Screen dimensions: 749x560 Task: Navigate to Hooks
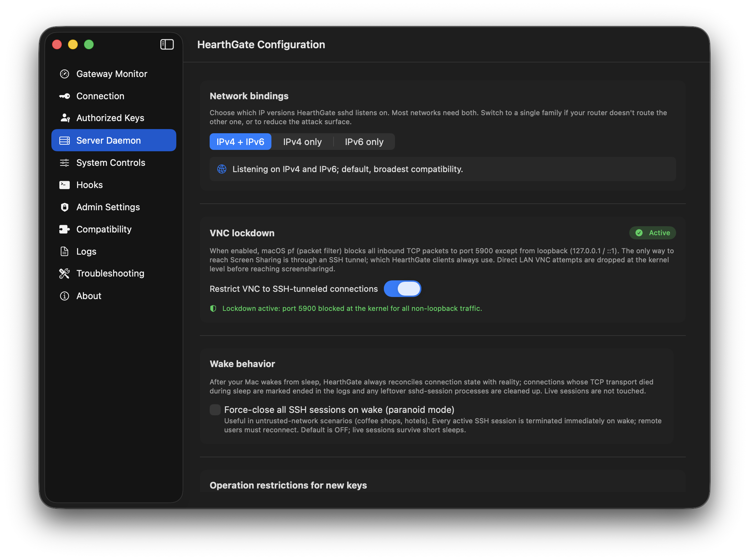[114, 185]
